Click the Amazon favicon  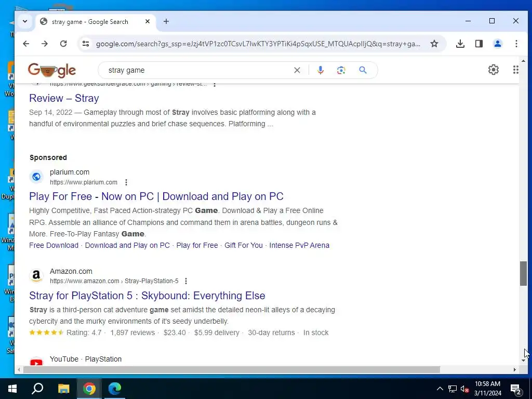[36, 276]
